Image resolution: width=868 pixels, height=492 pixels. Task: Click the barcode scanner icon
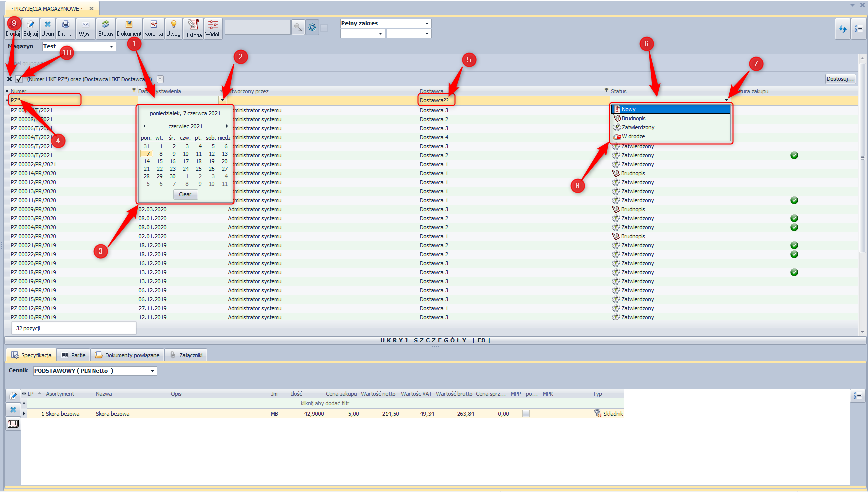[13, 424]
